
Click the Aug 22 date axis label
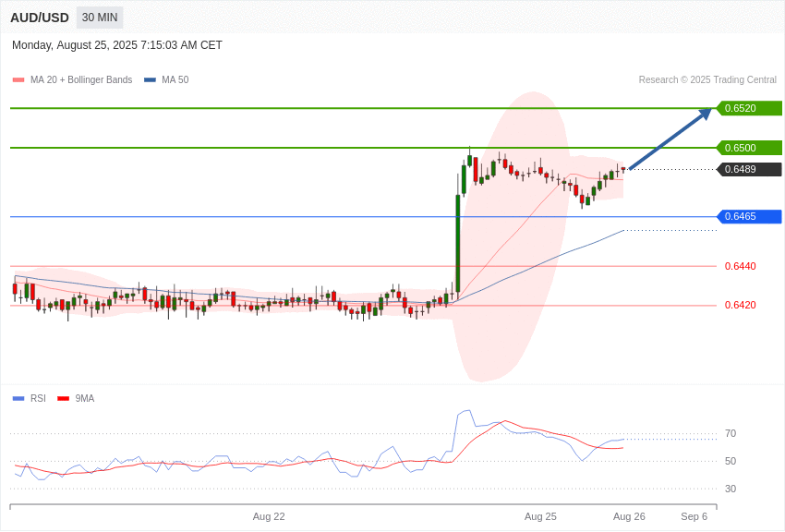[x=269, y=516]
